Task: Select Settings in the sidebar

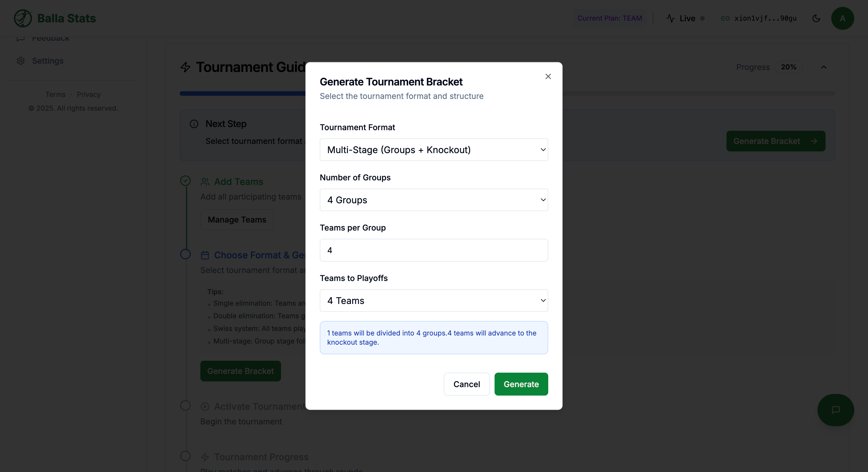Action: [x=48, y=61]
